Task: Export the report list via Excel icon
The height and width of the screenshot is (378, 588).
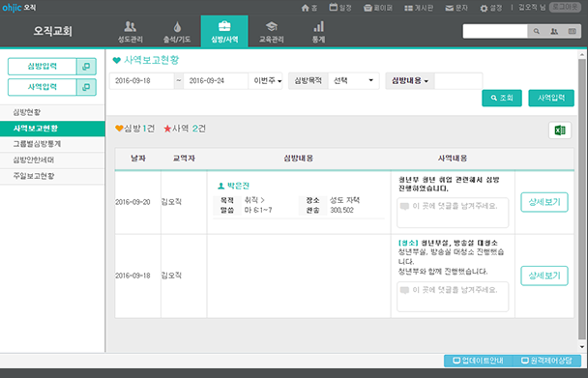Action: coord(560,131)
